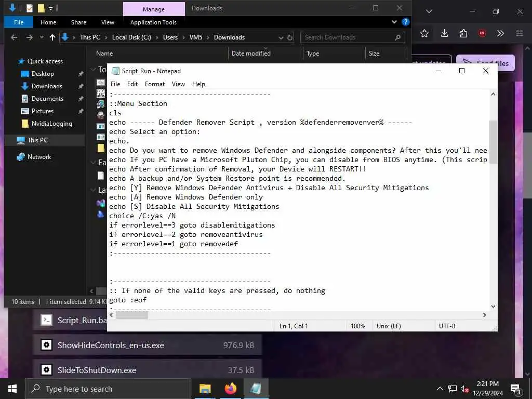Show hidden system tray icons
The height and width of the screenshot is (399, 532).
(440, 389)
